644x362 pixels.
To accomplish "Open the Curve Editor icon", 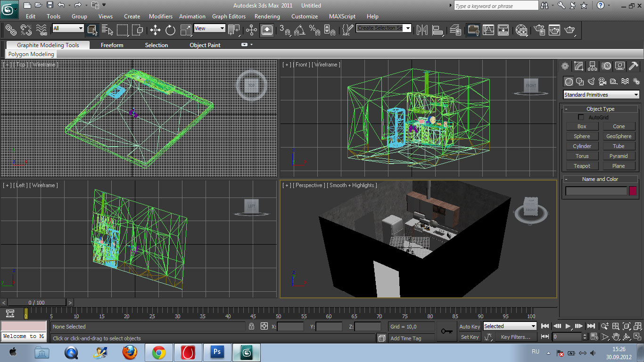I will pyautogui.click(x=488, y=30).
